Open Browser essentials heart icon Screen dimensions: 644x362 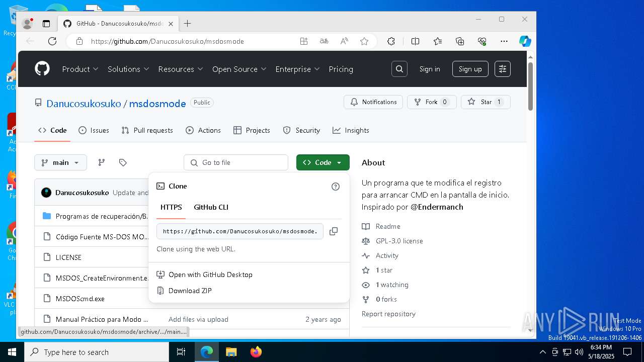(482, 41)
